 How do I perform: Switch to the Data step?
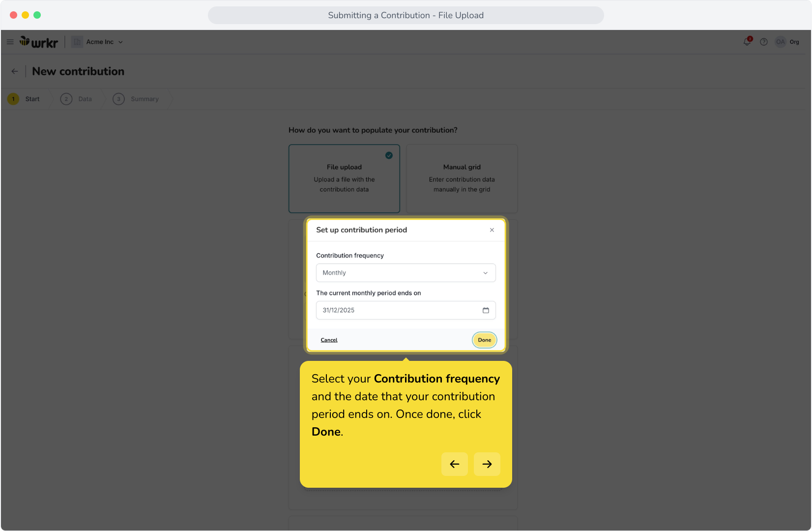coord(77,99)
